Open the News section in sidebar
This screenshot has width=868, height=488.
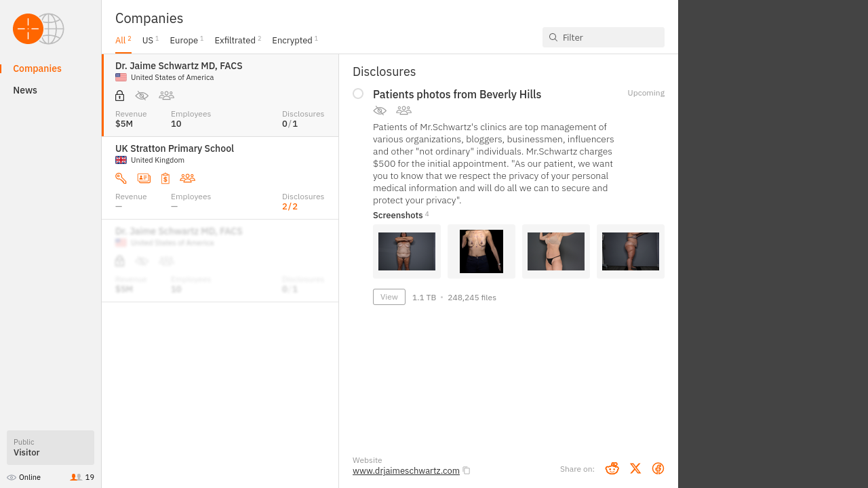(25, 90)
